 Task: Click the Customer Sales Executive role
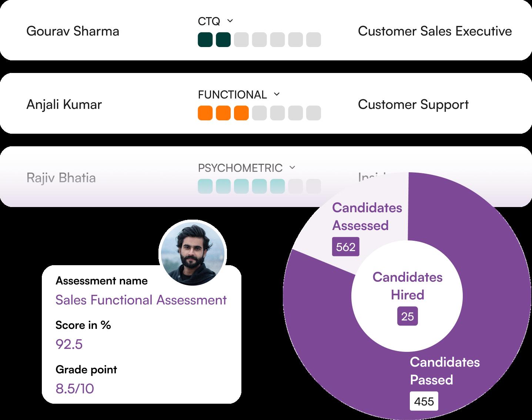coord(435,31)
